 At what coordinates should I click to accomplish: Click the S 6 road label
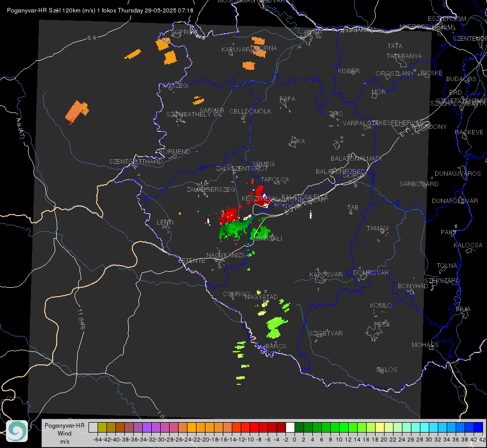click(92, 38)
